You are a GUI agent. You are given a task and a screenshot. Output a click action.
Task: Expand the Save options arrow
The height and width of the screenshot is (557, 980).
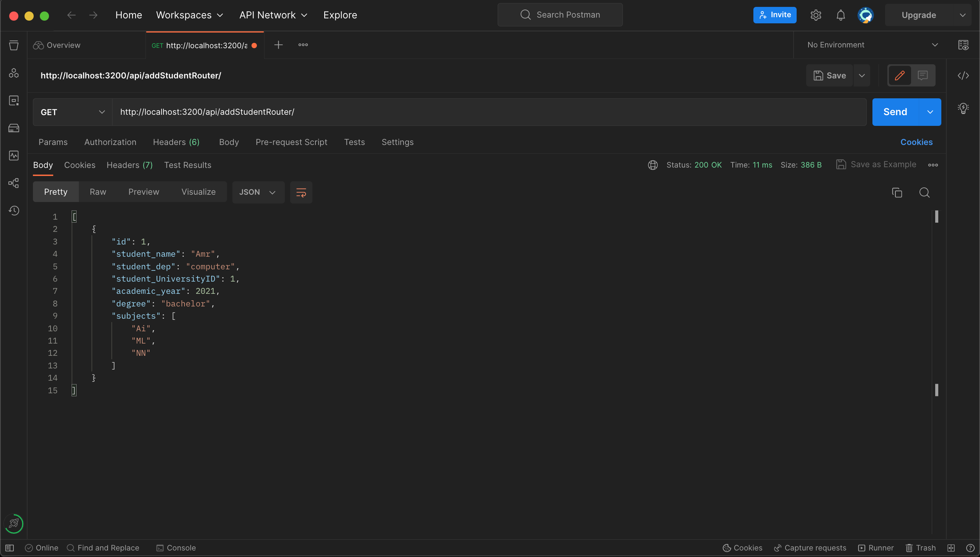point(862,75)
